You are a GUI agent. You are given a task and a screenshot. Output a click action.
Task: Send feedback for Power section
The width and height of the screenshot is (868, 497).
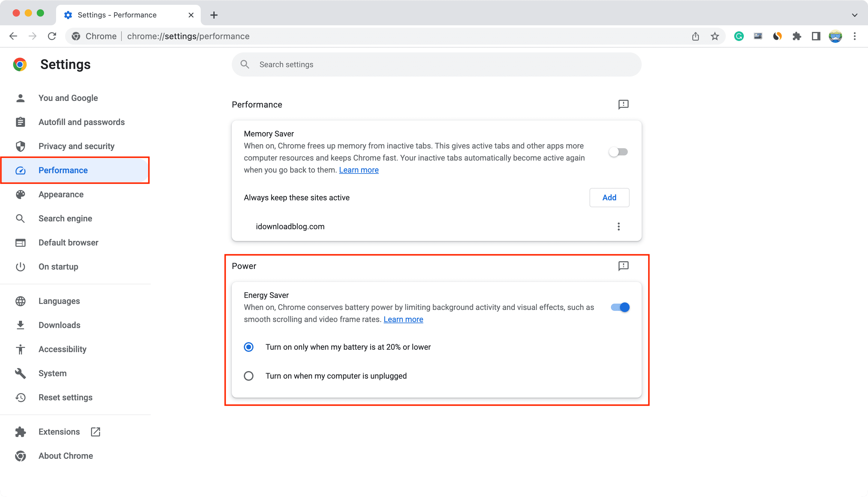[x=623, y=266]
